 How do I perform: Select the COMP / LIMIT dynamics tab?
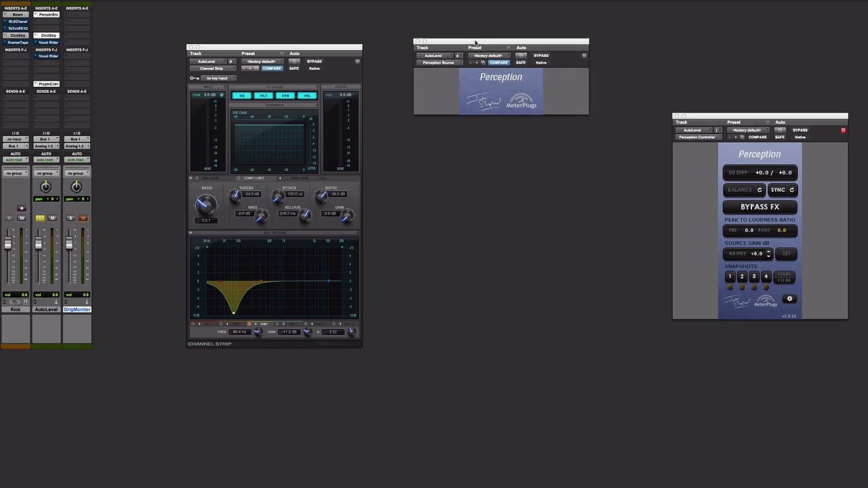point(254,178)
